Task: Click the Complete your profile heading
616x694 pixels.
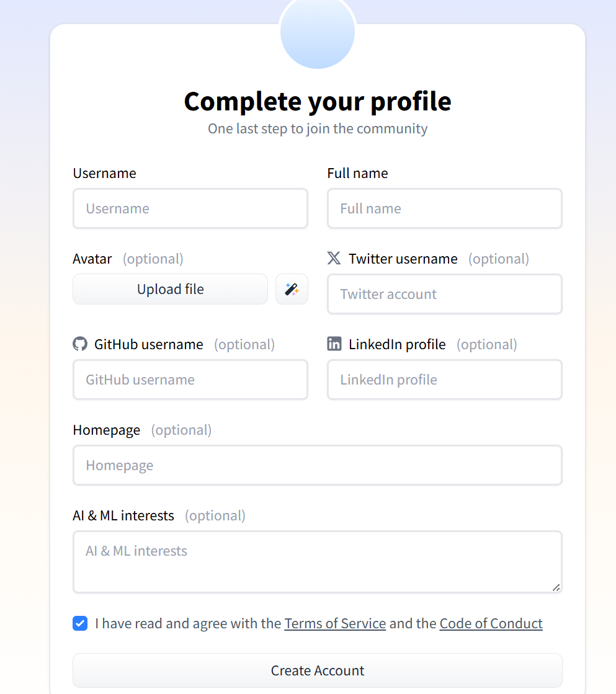Action: coord(317,102)
